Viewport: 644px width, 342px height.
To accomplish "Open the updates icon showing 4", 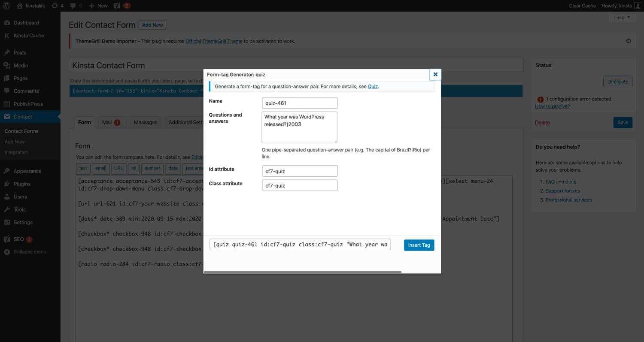I will (x=56, y=6).
